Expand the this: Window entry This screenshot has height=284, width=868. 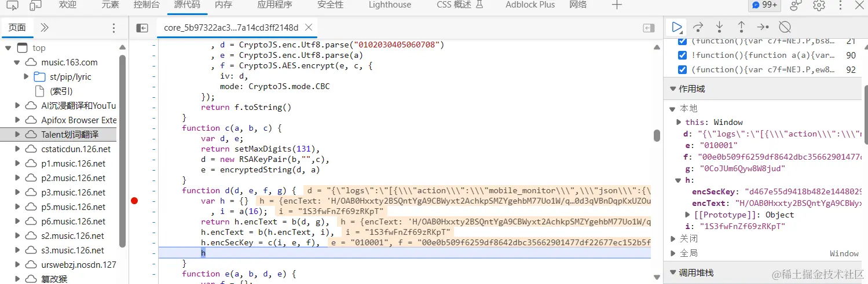pos(679,122)
